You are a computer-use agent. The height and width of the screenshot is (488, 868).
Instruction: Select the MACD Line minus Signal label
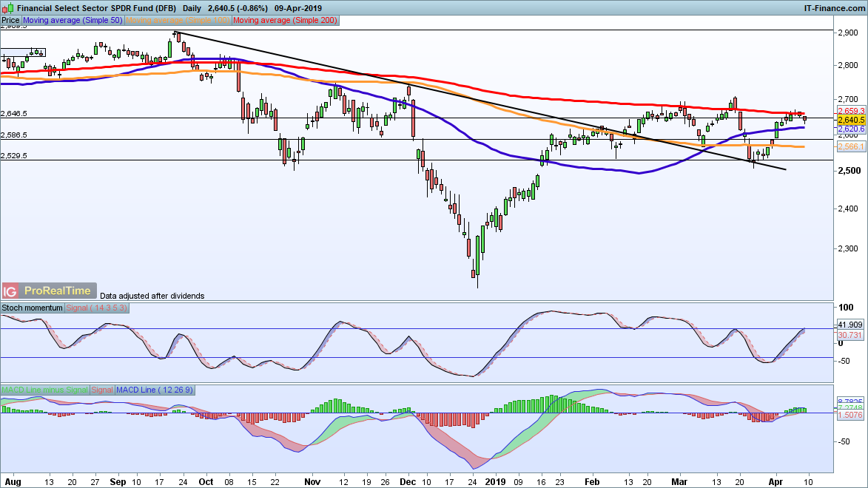(x=45, y=390)
